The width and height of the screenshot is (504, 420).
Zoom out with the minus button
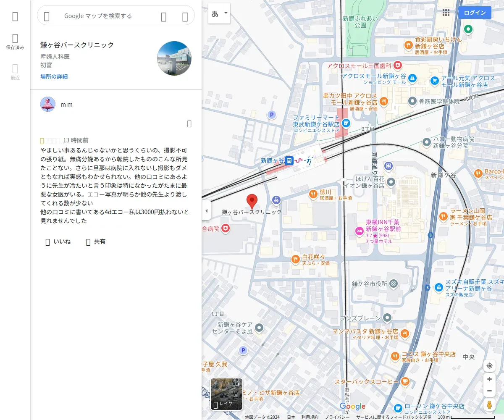pyautogui.click(x=489, y=391)
